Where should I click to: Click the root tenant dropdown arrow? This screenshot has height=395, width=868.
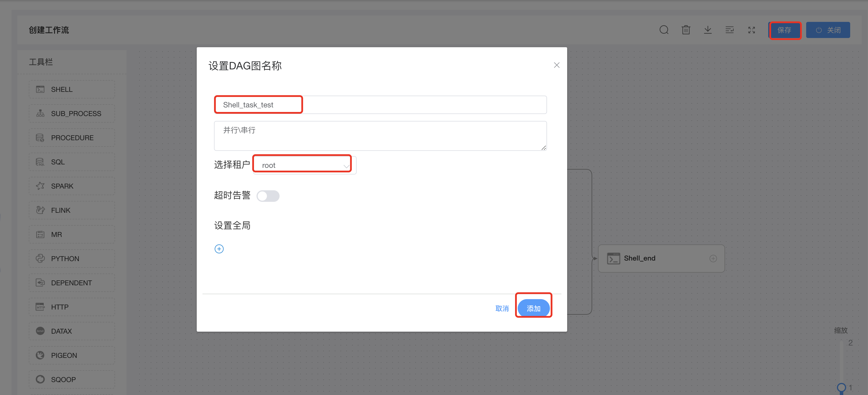click(346, 166)
